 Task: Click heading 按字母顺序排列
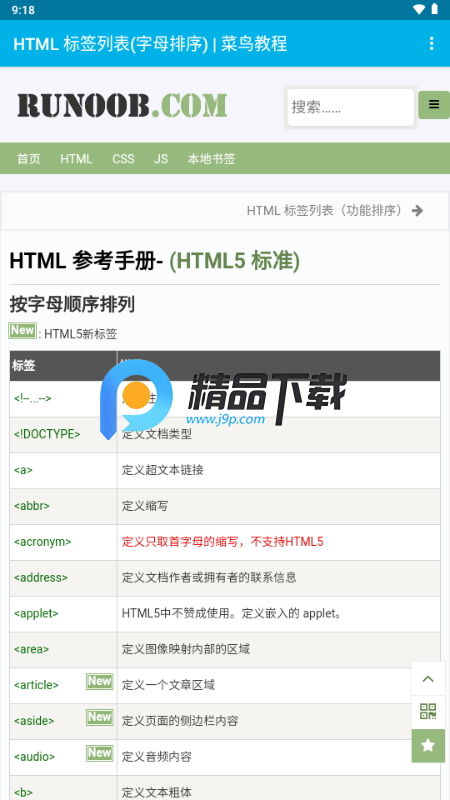coord(72,304)
